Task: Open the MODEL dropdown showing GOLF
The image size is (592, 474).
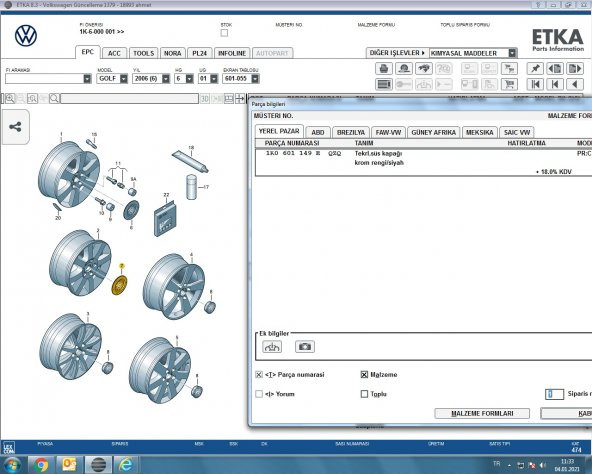Action: (123, 79)
